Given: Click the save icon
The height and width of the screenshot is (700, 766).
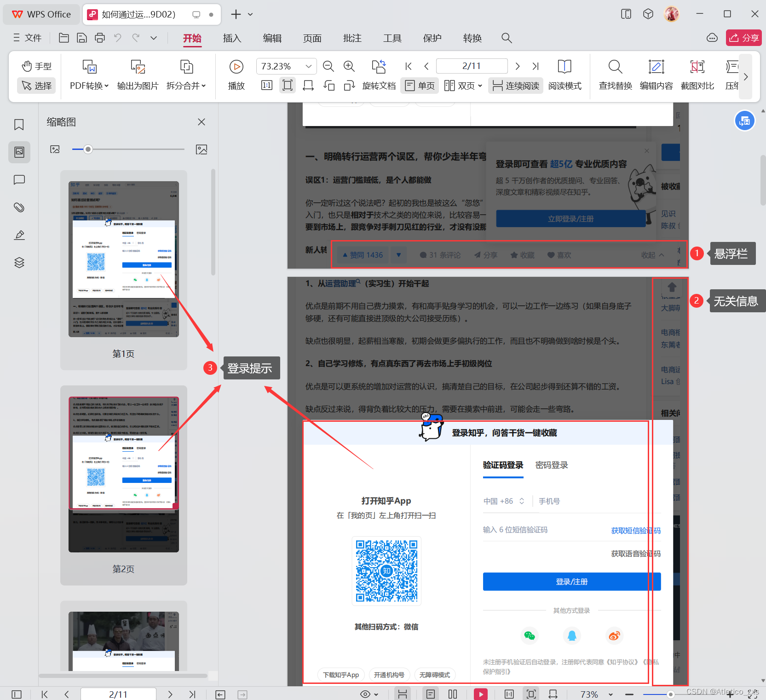Looking at the screenshot, I should click(x=82, y=38).
